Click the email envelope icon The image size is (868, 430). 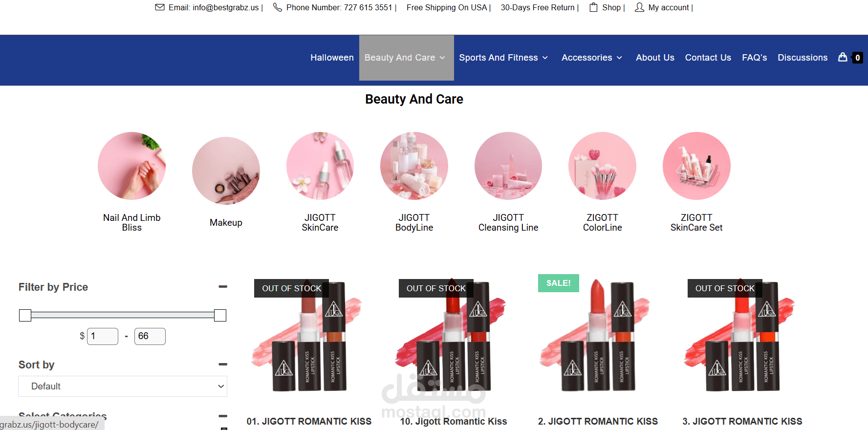(160, 7)
